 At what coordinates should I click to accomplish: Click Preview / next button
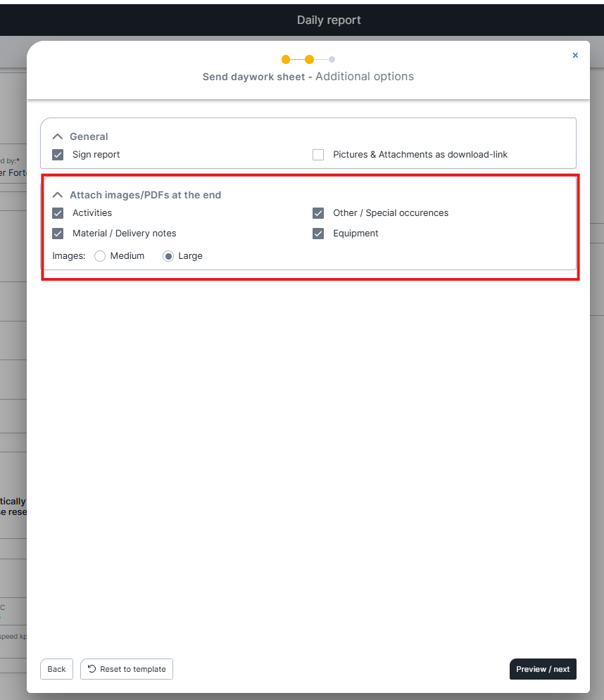click(543, 669)
